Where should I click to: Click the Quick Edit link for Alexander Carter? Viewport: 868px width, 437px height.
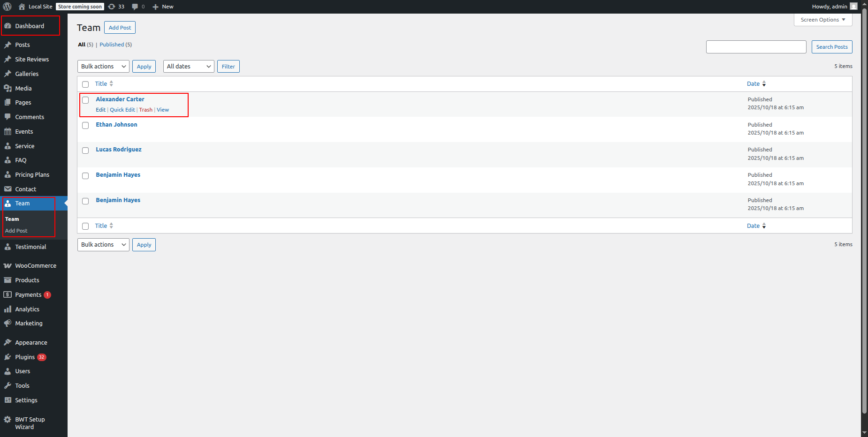[122, 110]
